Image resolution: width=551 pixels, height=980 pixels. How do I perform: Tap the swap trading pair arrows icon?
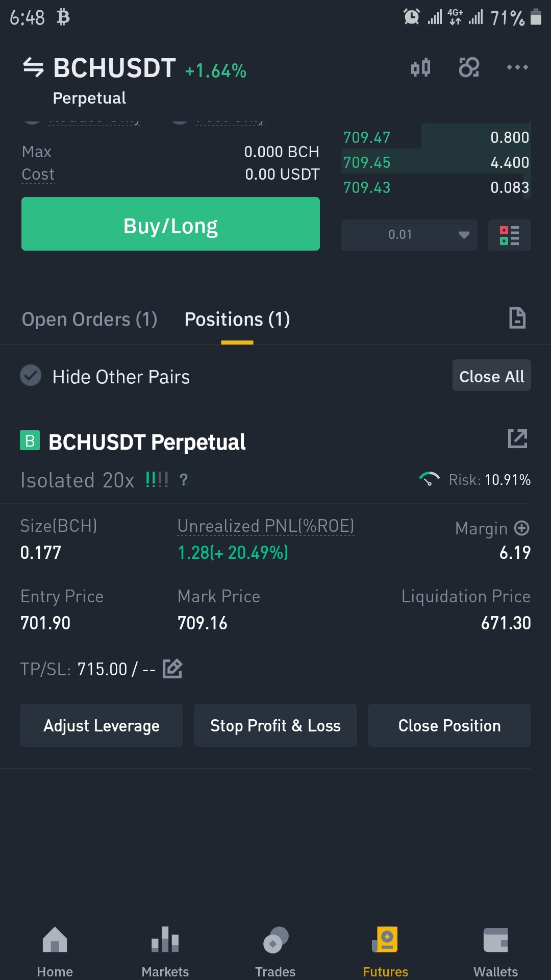point(34,67)
